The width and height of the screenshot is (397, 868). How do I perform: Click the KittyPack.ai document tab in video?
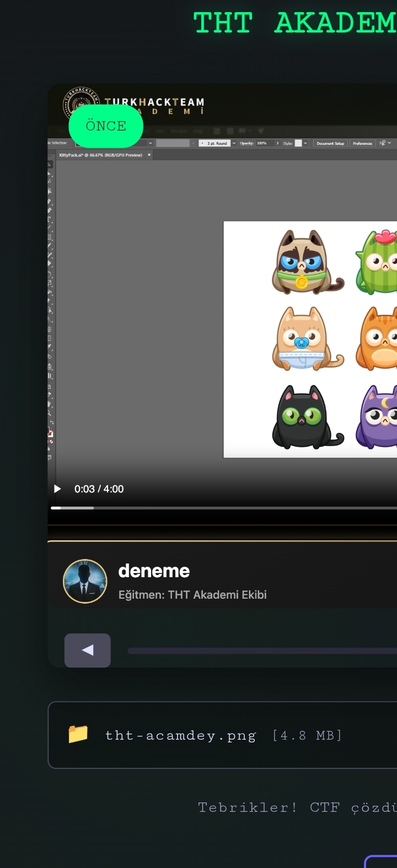point(104,155)
